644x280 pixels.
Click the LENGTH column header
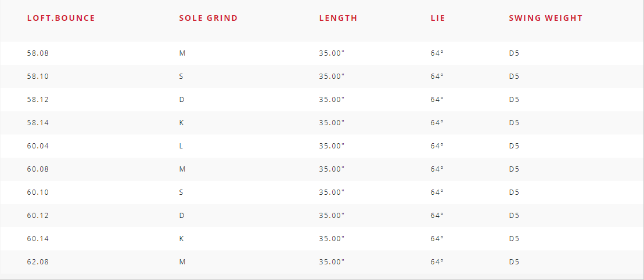tap(339, 18)
